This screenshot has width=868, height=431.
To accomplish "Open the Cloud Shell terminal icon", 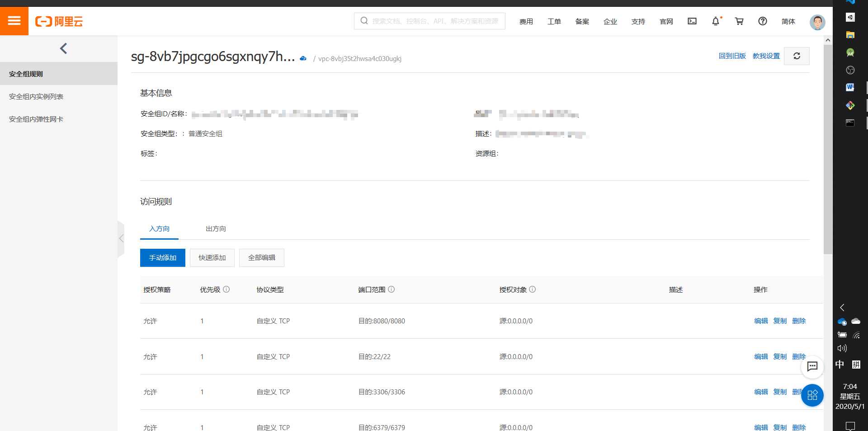I will pos(692,21).
